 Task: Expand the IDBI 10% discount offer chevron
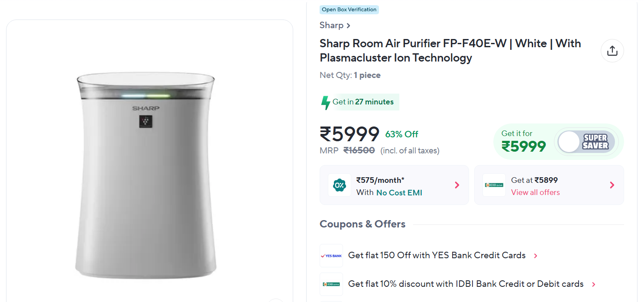pyautogui.click(x=594, y=285)
